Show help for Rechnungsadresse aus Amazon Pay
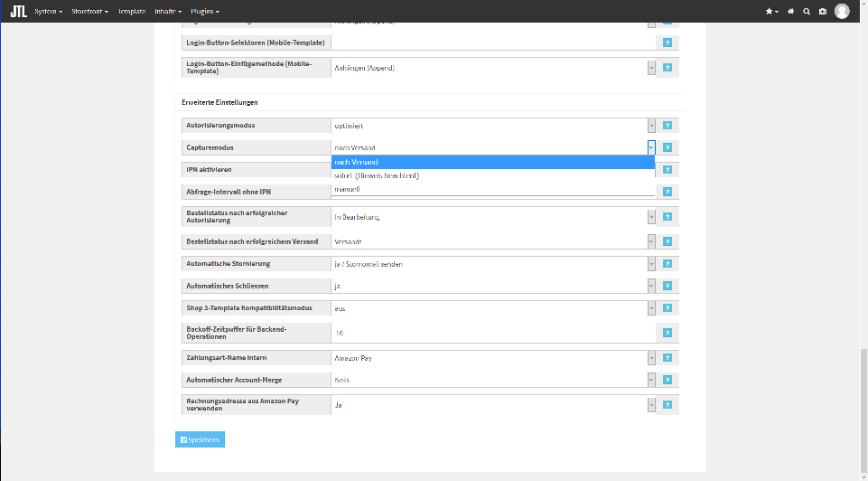This screenshot has width=868, height=481. coord(667,405)
